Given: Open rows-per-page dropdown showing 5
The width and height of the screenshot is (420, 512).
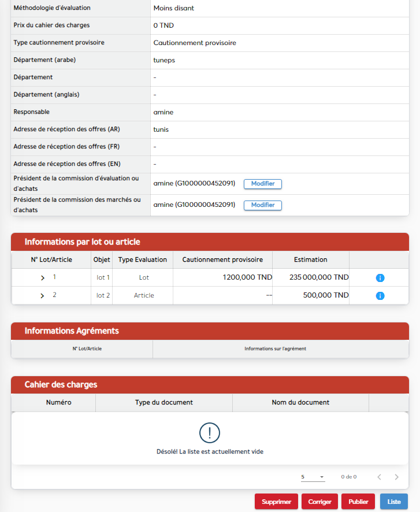Looking at the screenshot, I should (313, 477).
